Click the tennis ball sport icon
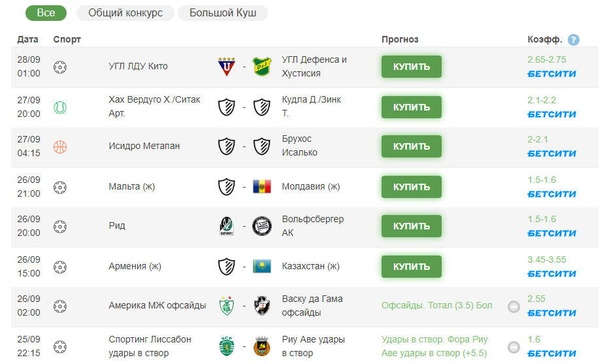 pyautogui.click(x=60, y=107)
